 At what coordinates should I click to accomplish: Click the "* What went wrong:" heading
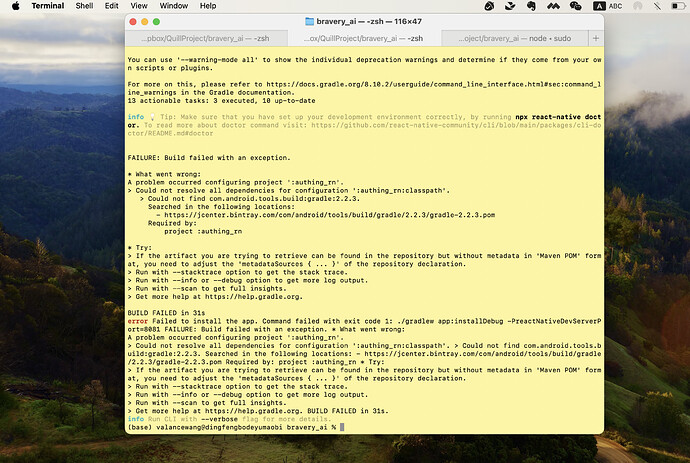coord(164,174)
